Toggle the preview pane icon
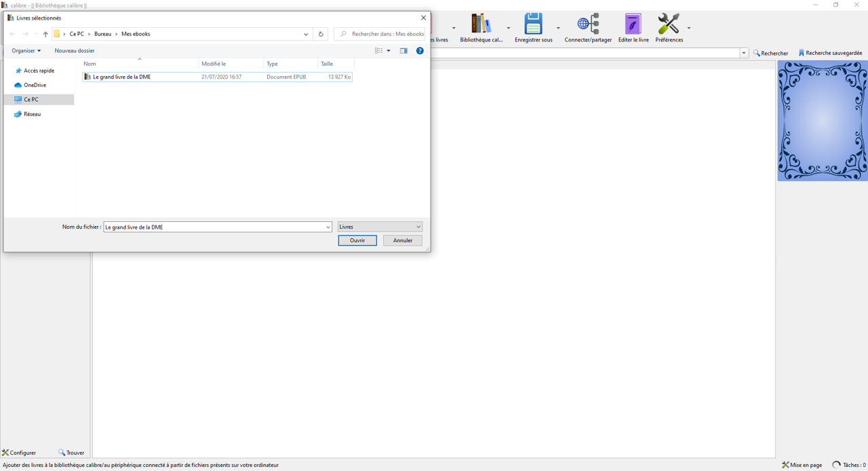 [403, 51]
